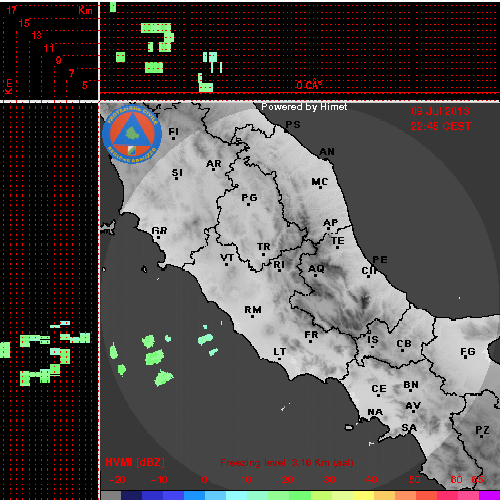Click the "30" dBZ scale value

pos(329,480)
